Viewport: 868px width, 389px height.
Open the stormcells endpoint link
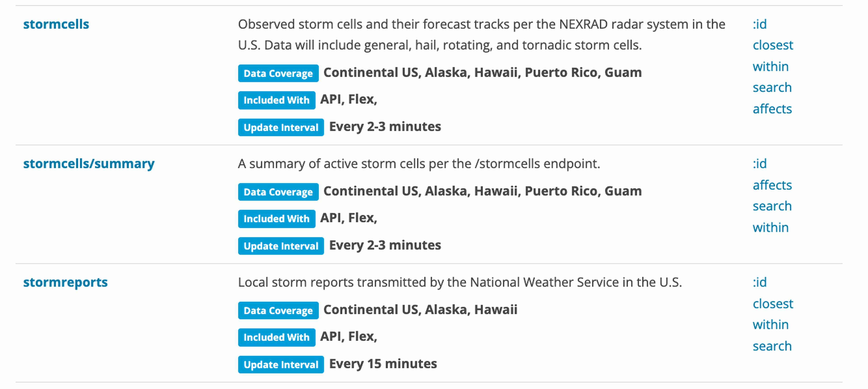[x=56, y=24]
